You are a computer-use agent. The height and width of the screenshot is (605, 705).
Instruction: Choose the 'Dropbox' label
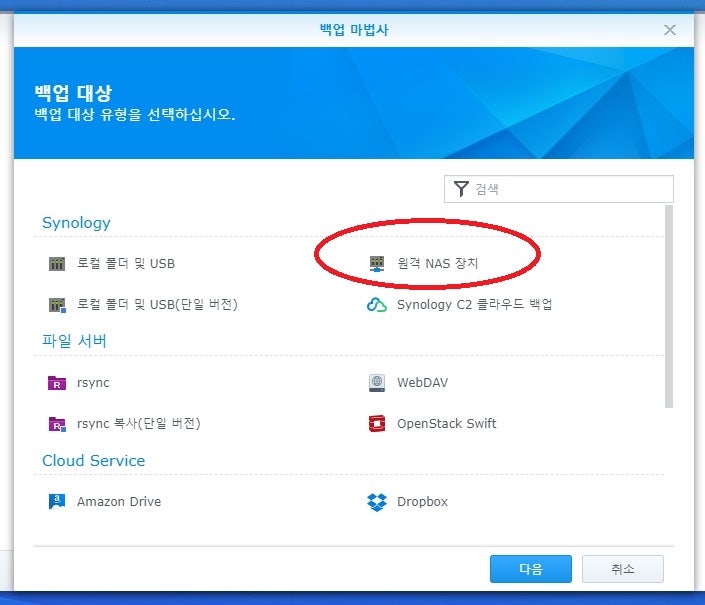pyautogui.click(x=423, y=502)
